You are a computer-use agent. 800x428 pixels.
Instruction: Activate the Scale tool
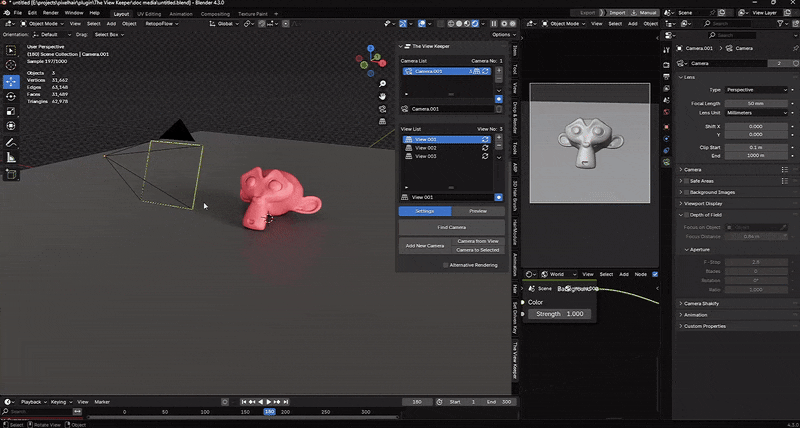(11, 111)
